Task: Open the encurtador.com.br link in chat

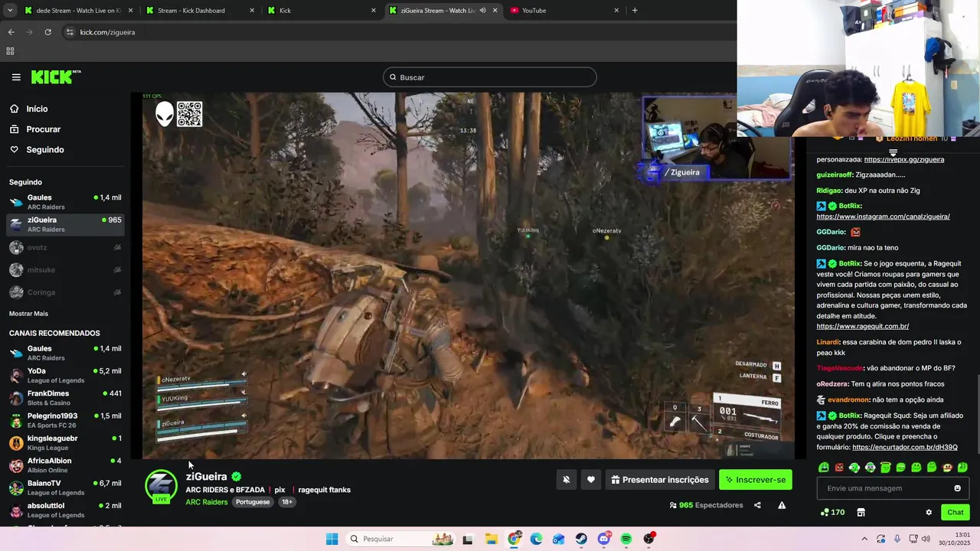Action: [x=905, y=447]
